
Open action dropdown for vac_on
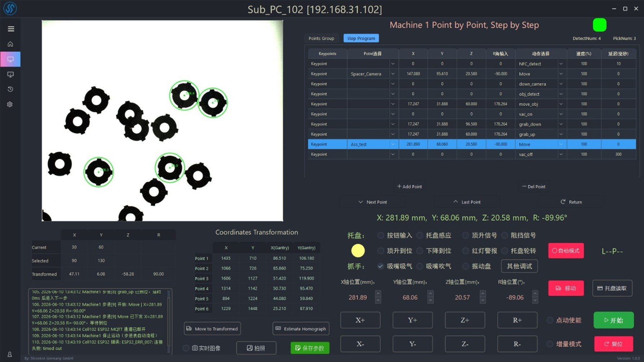pyautogui.click(x=561, y=114)
